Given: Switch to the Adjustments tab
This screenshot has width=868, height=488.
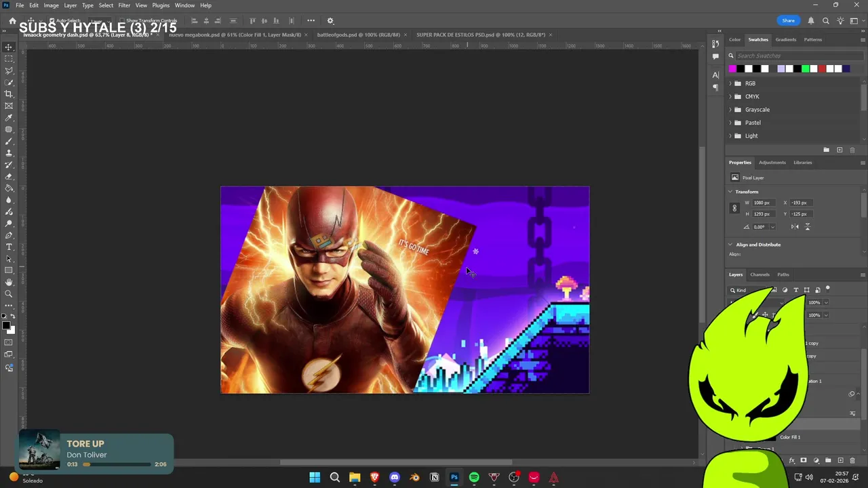Looking at the screenshot, I should (772, 163).
